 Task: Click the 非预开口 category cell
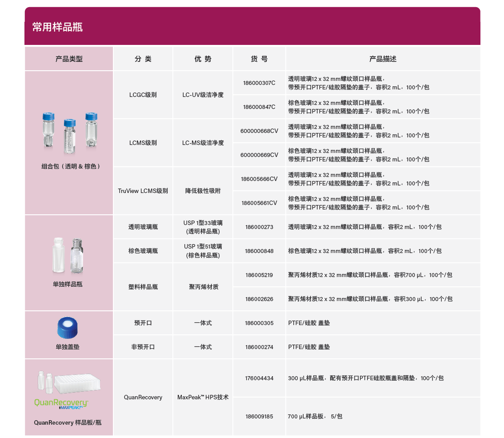tap(143, 347)
